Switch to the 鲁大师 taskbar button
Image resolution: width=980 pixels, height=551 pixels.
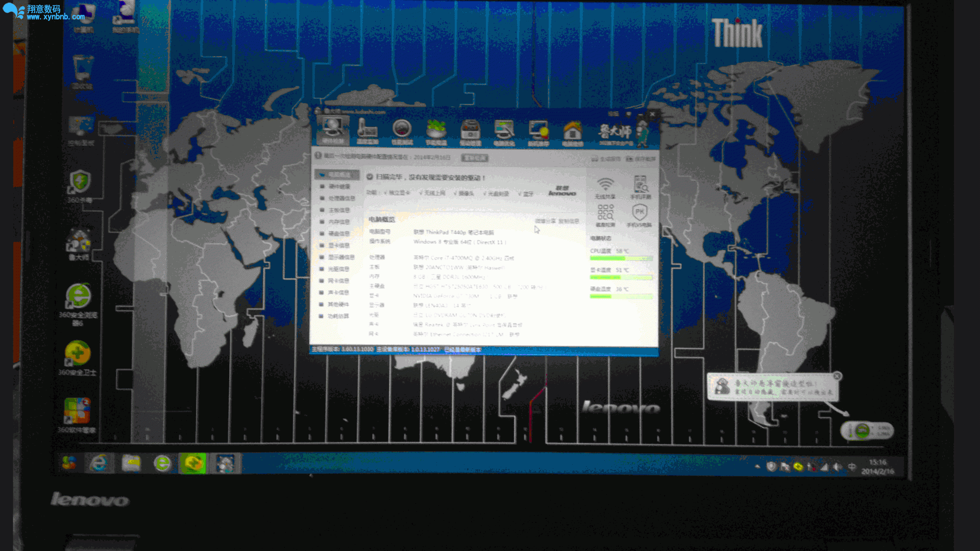pyautogui.click(x=225, y=463)
